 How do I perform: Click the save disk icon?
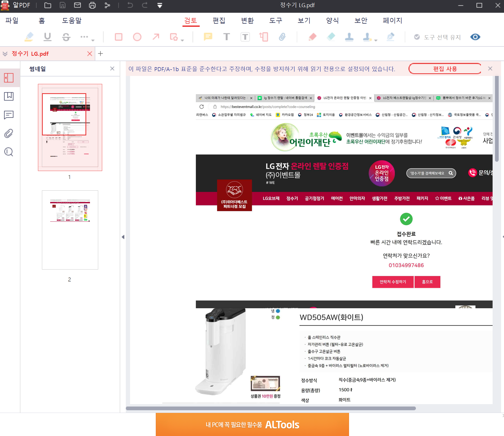tap(62, 5)
